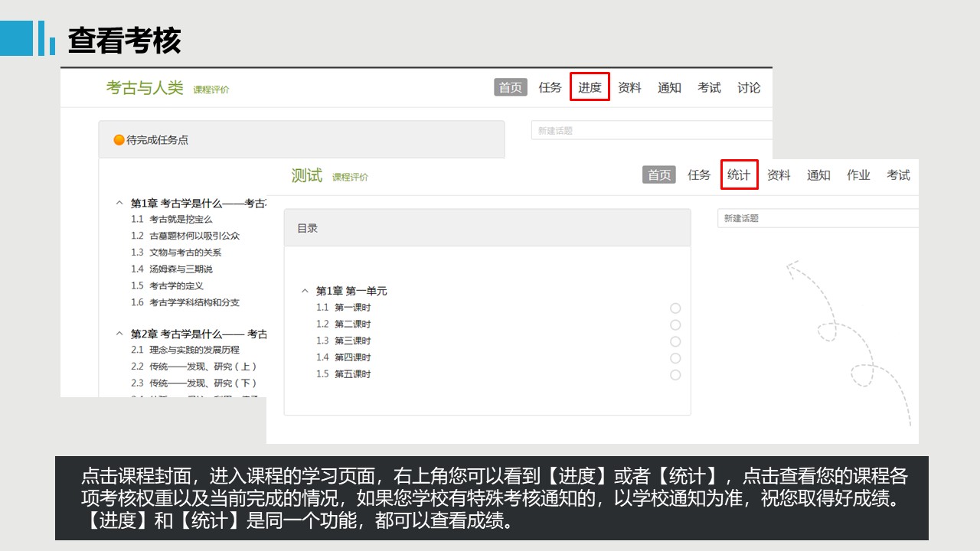Click completion circle for 第一课时
Image resolution: width=980 pixels, height=551 pixels.
675,308
